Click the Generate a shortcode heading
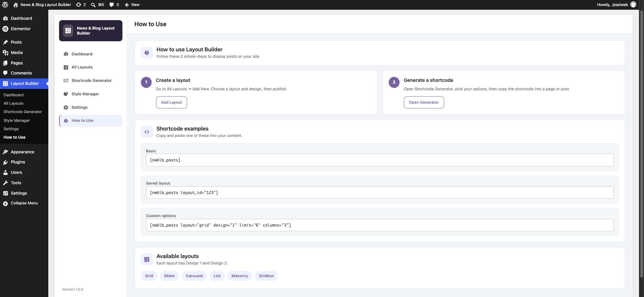Screen dimensions: 644x297 tap(428, 80)
